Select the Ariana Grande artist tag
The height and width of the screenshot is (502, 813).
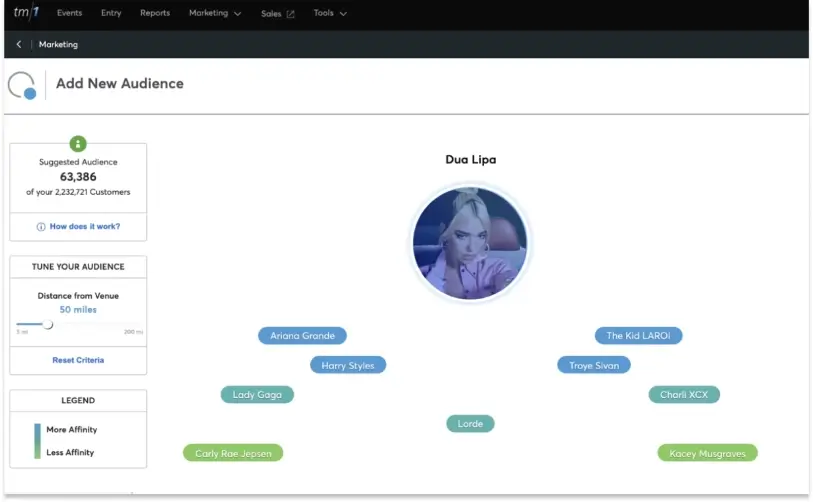click(x=302, y=336)
